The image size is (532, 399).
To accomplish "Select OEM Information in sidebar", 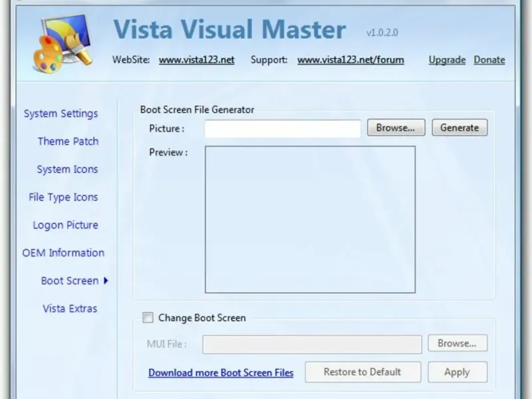I will 63,253.
